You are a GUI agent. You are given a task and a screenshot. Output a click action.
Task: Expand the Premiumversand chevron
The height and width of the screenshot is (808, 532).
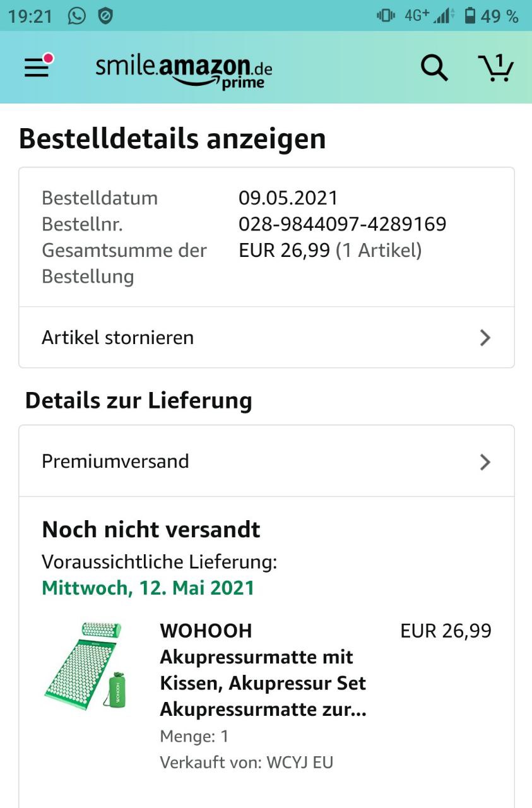(x=485, y=462)
